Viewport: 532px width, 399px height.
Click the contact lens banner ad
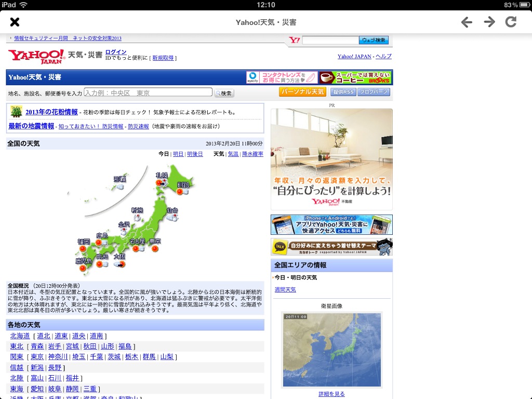[x=282, y=77]
